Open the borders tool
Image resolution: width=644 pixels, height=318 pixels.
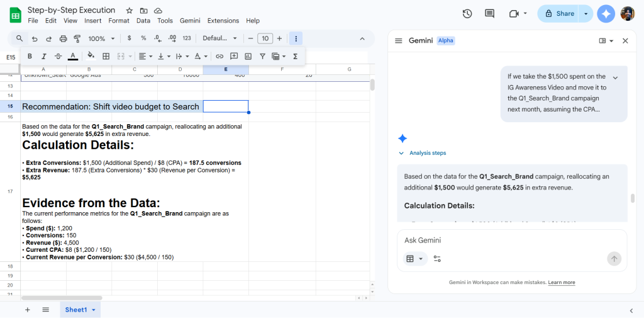tap(106, 56)
